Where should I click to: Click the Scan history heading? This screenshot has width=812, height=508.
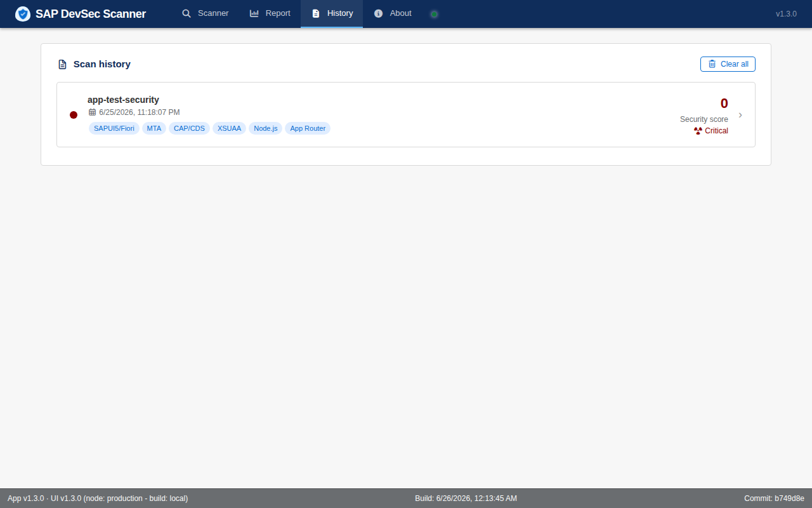click(102, 64)
